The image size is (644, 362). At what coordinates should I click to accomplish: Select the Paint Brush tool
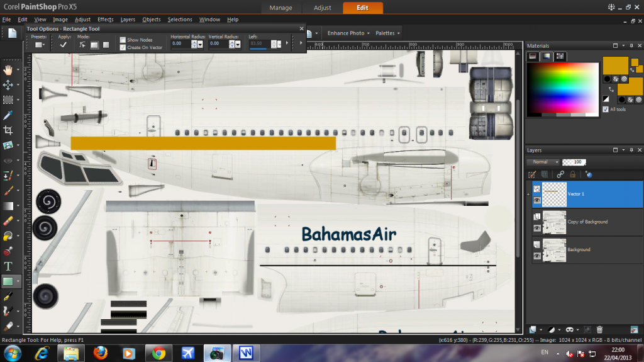pyautogui.click(x=8, y=191)
